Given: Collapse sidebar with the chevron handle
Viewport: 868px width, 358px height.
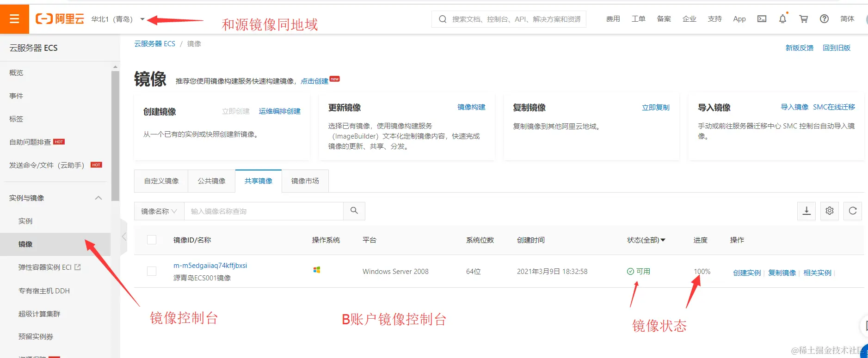Looking at the screenshot, I should point(123,237).
